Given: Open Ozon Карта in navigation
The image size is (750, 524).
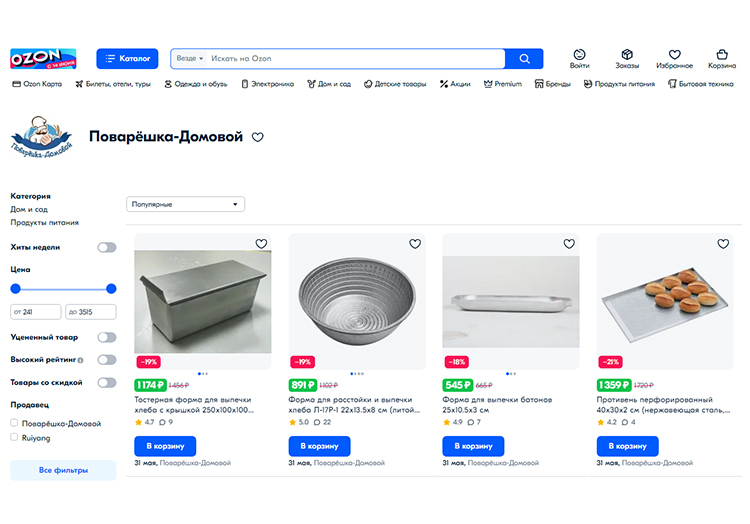Looking at the screenshot, I should coord(37,84).
